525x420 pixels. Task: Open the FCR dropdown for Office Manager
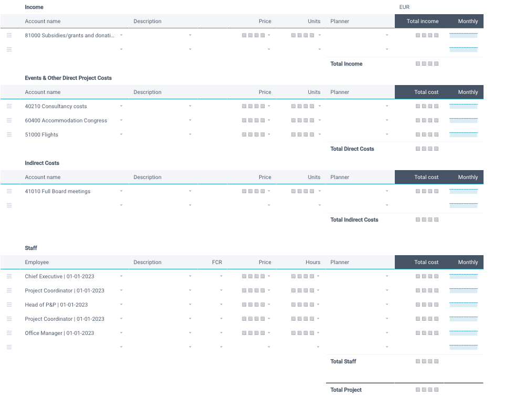[221, 332]
